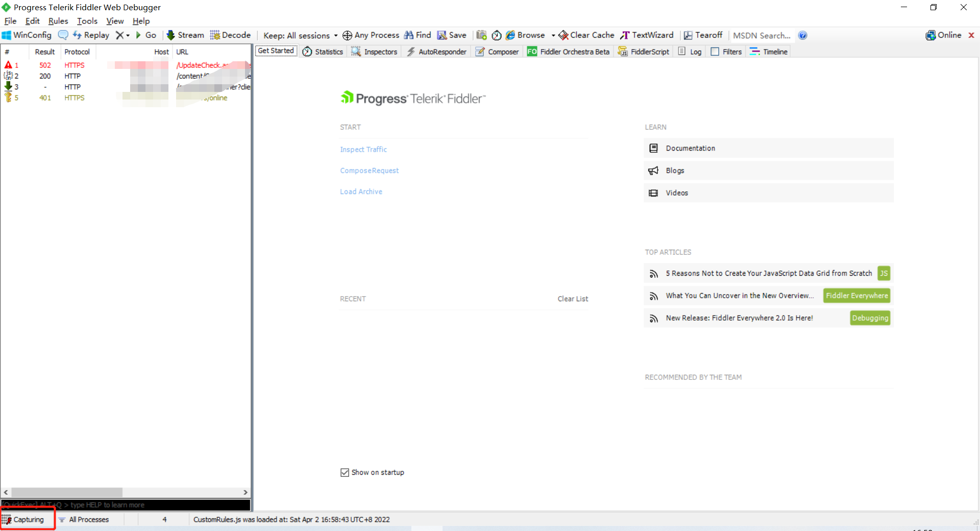Open the JavaScript Data Grid article
This screenshot has height=531, width=980.
[x=769, y=273]
